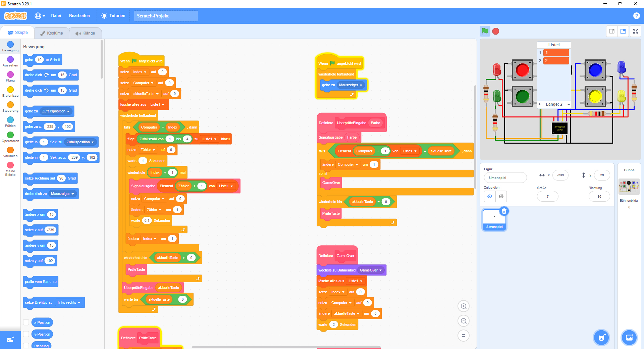The width and height of the screenshot is (644, 349).
Task: Click the Größe size input field
Action: pos(547,196)
